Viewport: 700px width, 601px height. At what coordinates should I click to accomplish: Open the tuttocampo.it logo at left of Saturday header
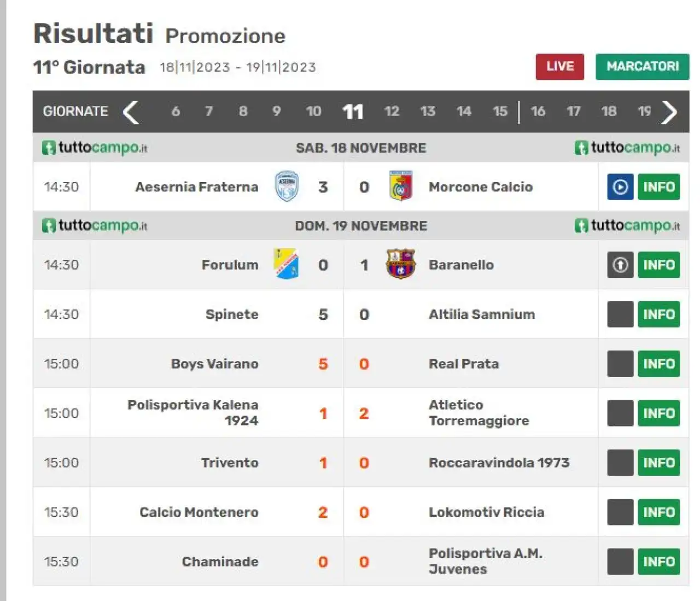(95, 148)
